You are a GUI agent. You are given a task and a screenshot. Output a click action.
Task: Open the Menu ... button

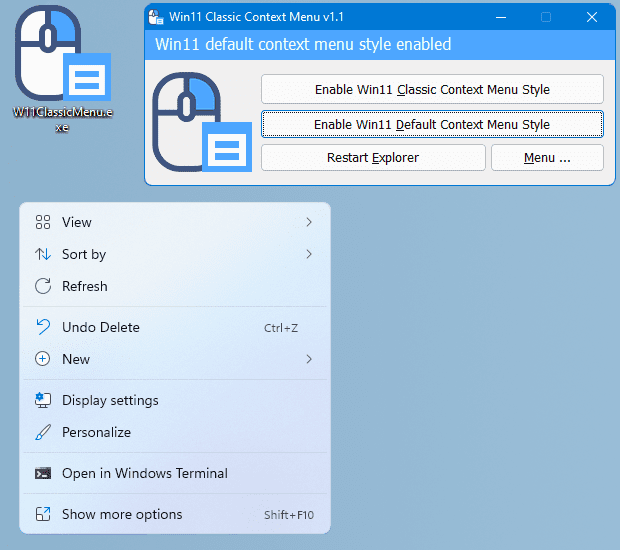coord(547,158)
